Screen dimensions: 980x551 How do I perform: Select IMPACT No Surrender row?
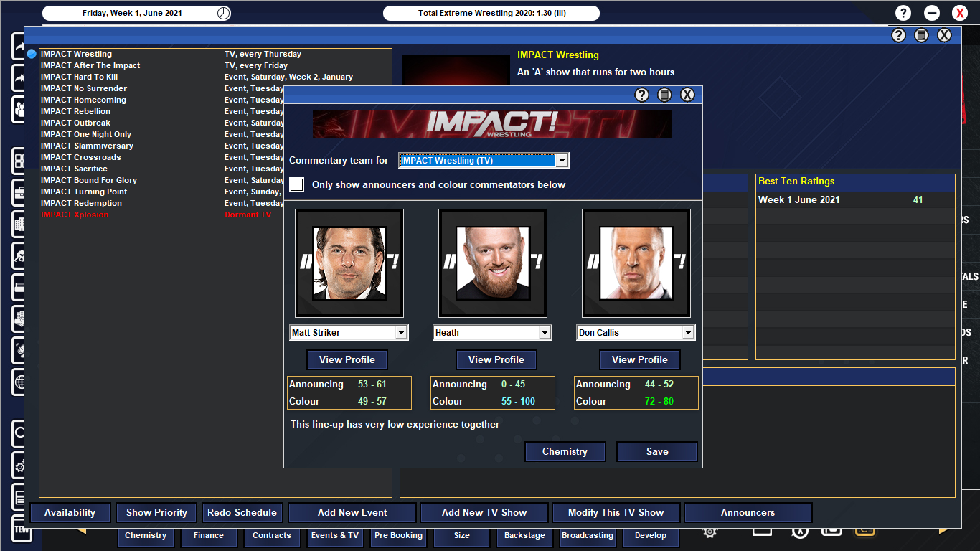pos(162,88)
